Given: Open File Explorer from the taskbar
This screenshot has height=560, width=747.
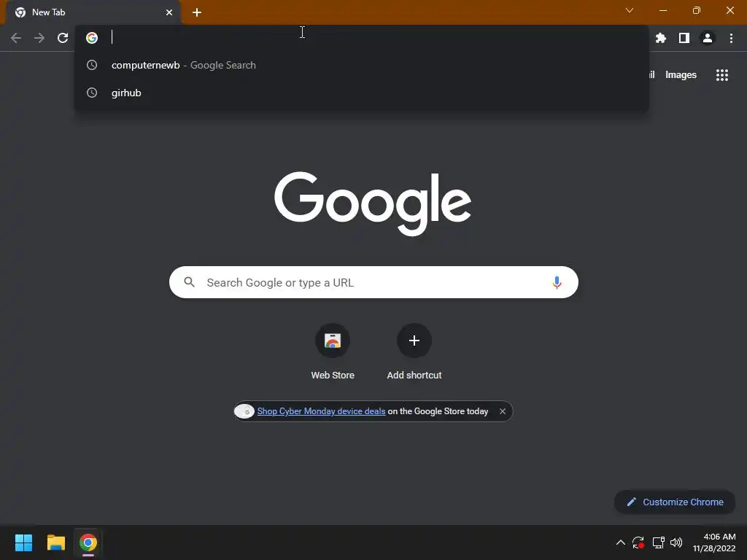Looking at the screenshot, I should coord(55,542).
